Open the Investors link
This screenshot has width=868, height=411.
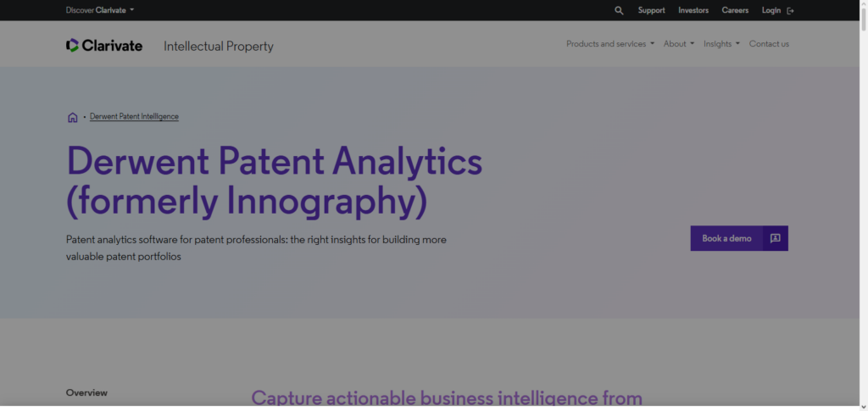tap(693, 10)
